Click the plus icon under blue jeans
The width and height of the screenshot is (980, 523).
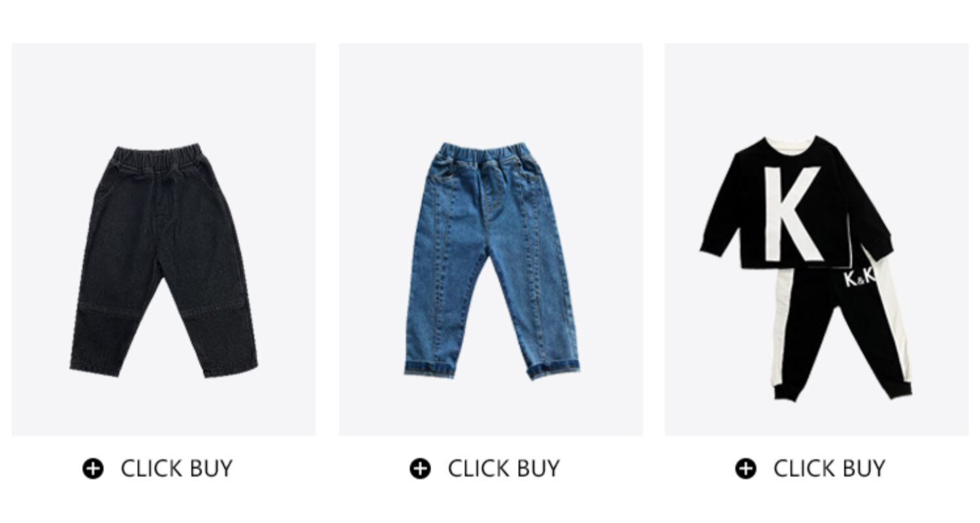point(420,469)
